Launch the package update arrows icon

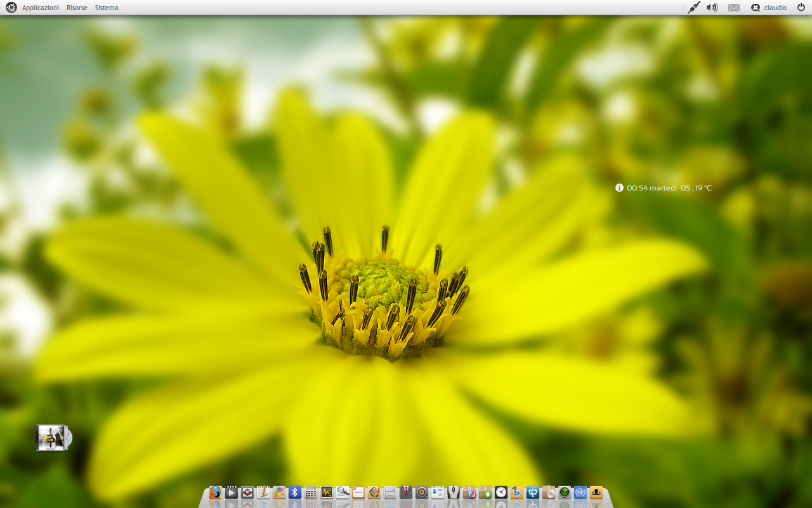point(469,493)
